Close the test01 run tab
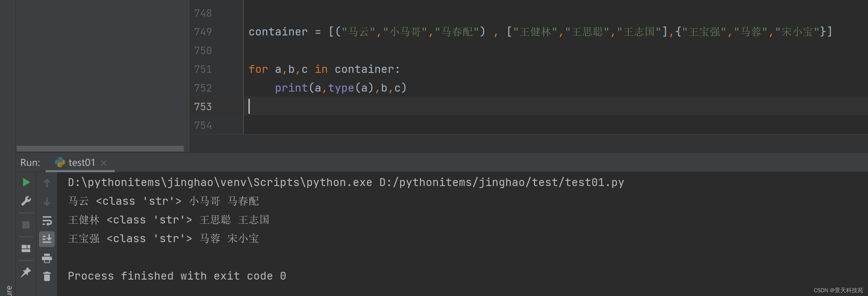The image size is (868, 296). (x=104, y=163)
